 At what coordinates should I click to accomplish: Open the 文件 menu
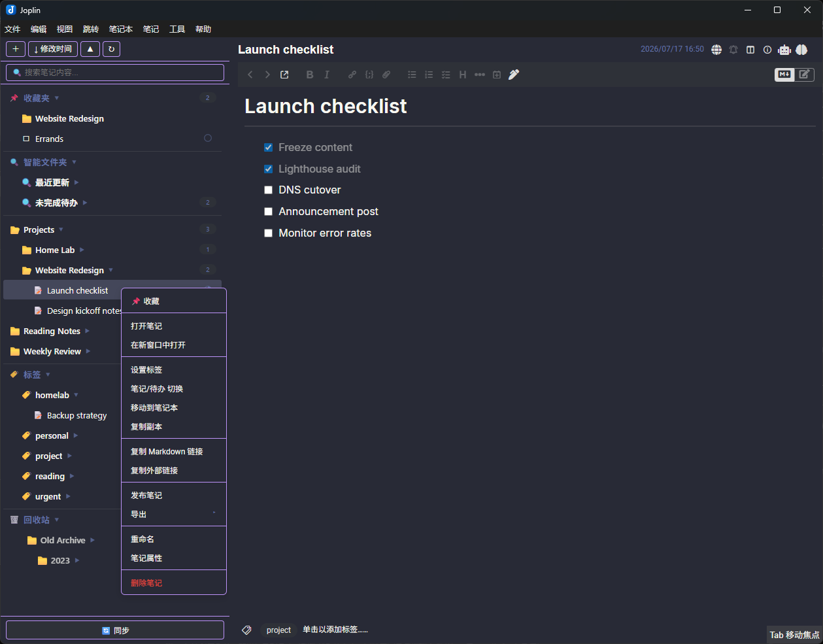[12, 29]
